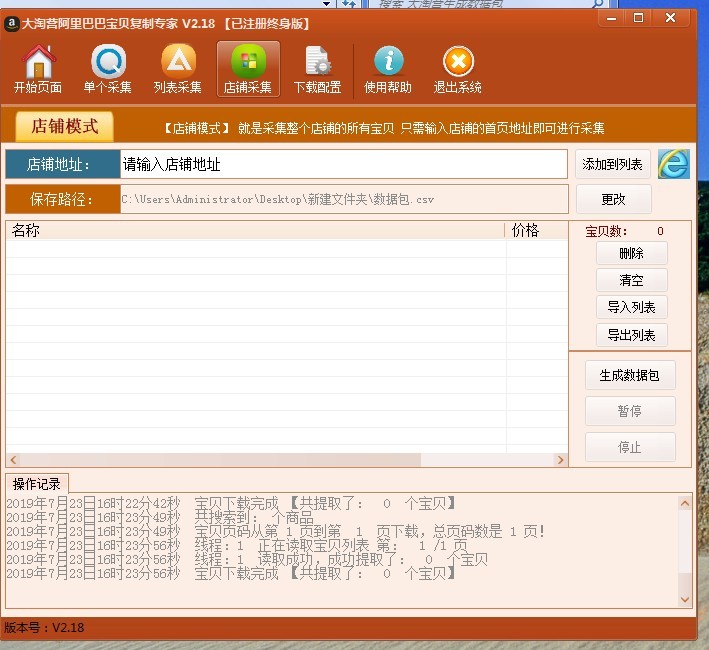The height and width of the screenshot is (650, 709).
Task: Click the log line 共搜索到 个商品
Action: tap(160, 517)
